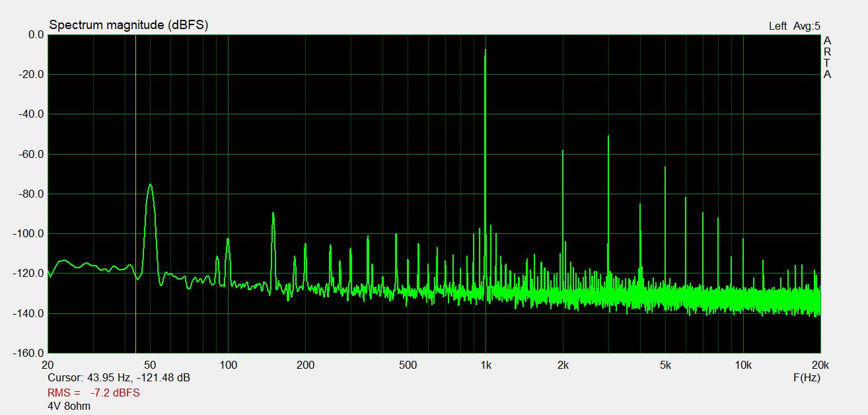This screenshot has height=415, width=868.
Task: Click the red 'RMS = -7.2 dBFS' readout
Action: 94,393
